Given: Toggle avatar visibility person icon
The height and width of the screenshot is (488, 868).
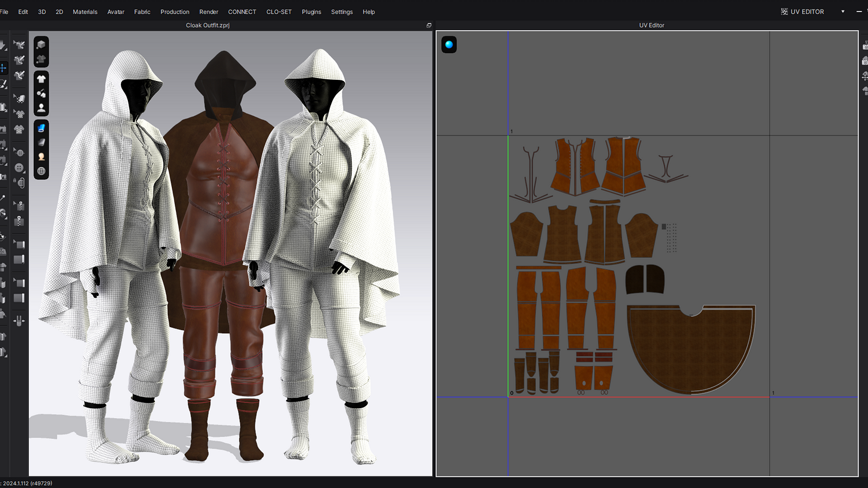Looking at the screenshot, I should pos(41,108).
